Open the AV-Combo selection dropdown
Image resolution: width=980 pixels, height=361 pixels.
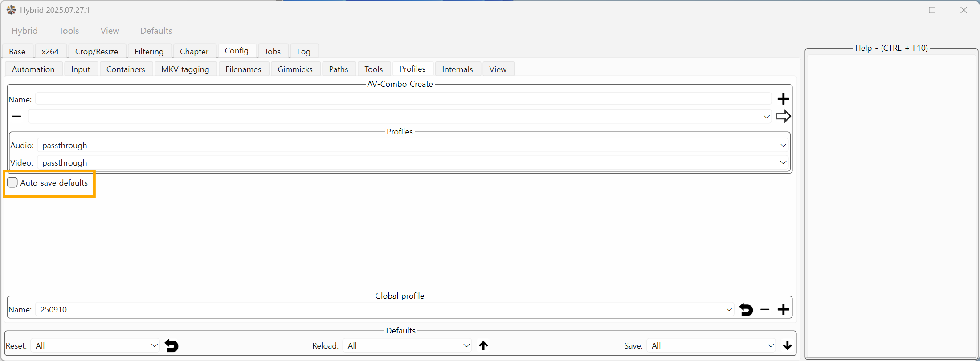tap(400, 116)
